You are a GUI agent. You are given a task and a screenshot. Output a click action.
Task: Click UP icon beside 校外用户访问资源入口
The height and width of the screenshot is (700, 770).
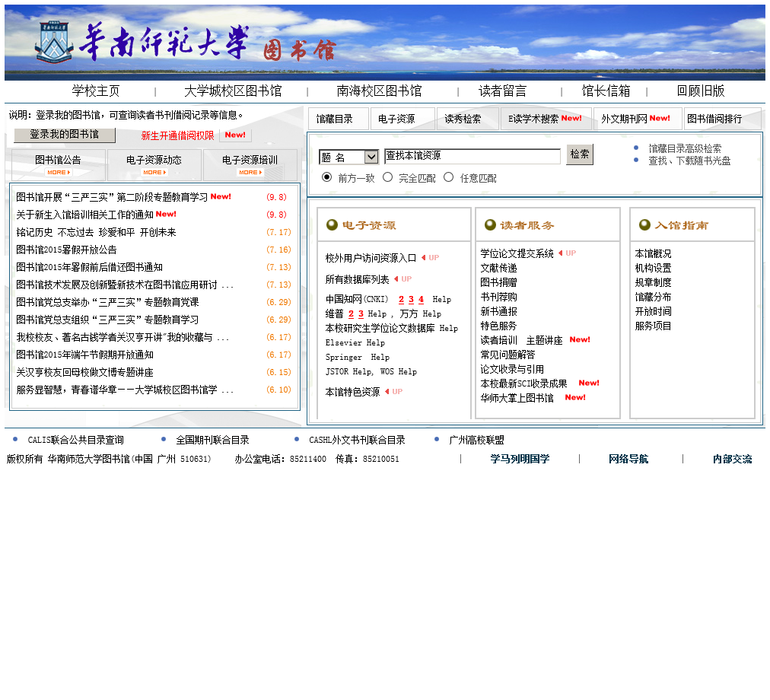(431, 258)
